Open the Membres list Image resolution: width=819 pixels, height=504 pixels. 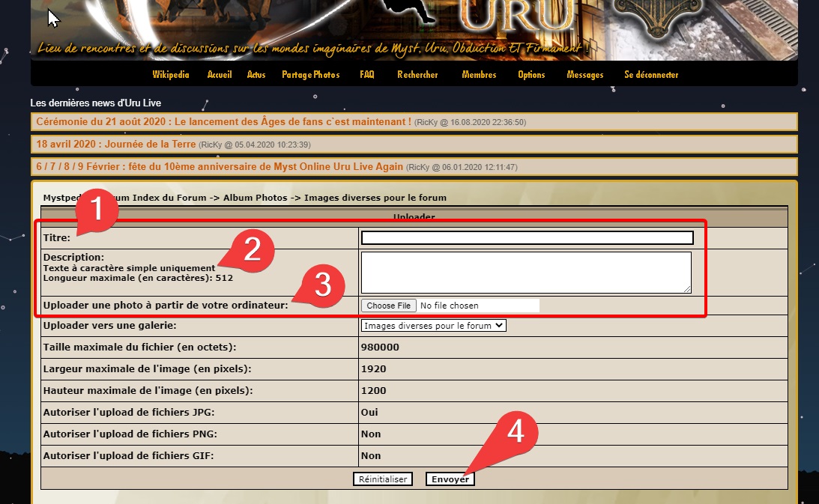[479, 75]
